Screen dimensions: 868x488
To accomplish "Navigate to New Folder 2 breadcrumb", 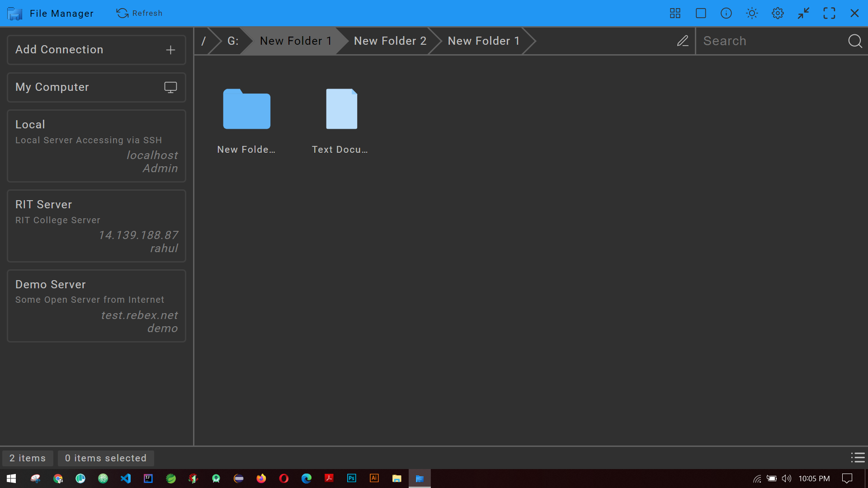I will (x=390, y=41).
